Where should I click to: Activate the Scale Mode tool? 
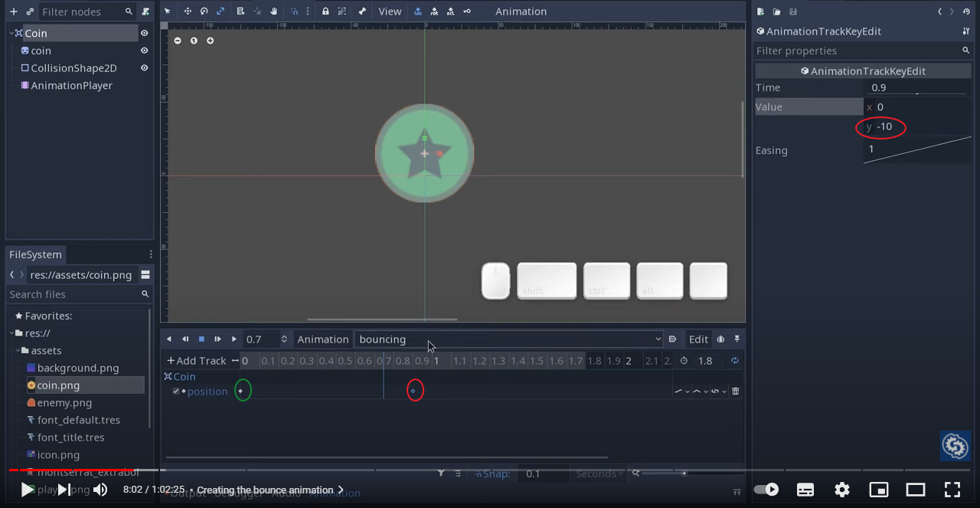pyautogui.click(x=220, y=11)
